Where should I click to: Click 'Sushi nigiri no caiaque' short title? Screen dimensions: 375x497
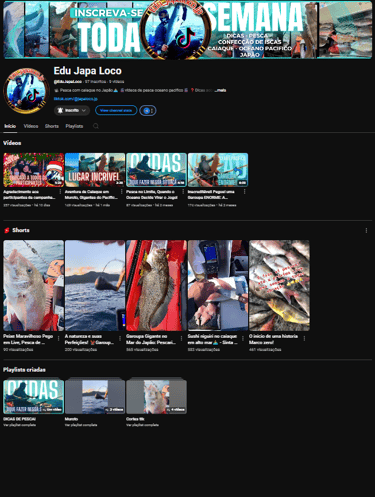click(213, 339)
